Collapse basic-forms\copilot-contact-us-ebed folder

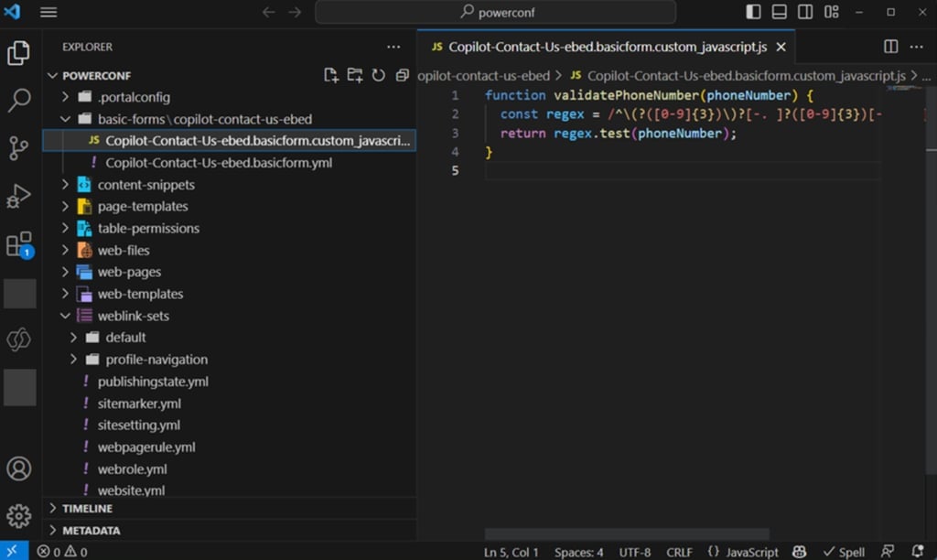[x=65, y=119]
